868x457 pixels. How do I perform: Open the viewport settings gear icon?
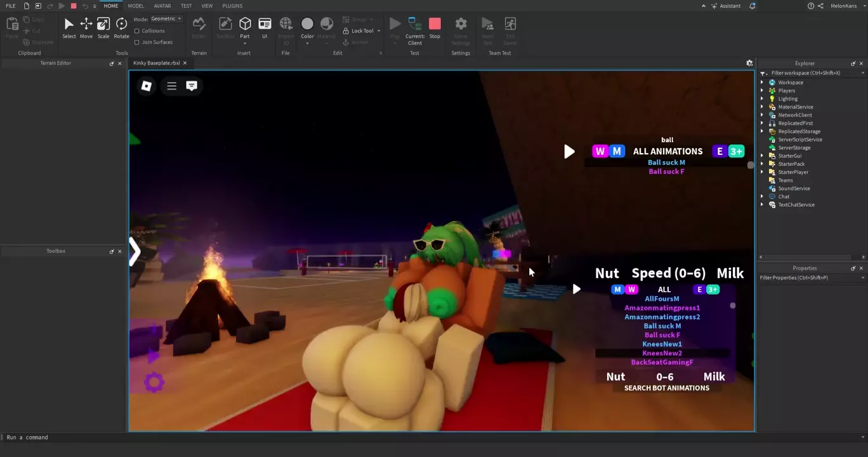[x=749, y=63]
